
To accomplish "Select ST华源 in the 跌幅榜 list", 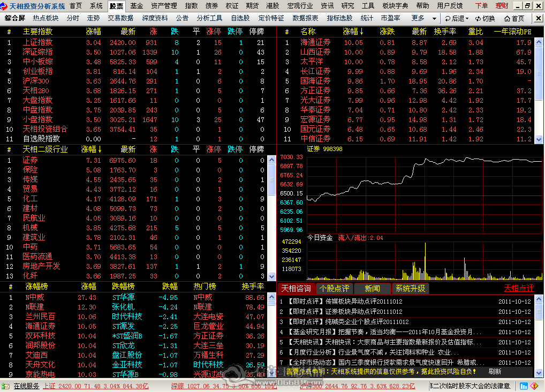I will click(123, 298).
